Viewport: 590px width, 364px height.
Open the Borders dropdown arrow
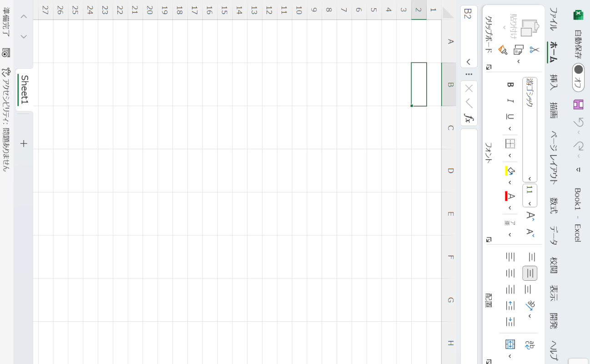click(510, 156)
